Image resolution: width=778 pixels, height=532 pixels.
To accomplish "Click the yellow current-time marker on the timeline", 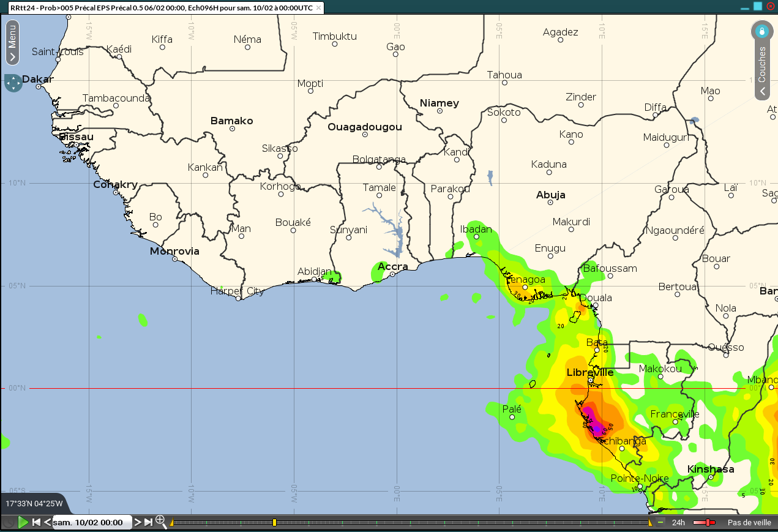I will pyautogui.click(x=274, y=522).
